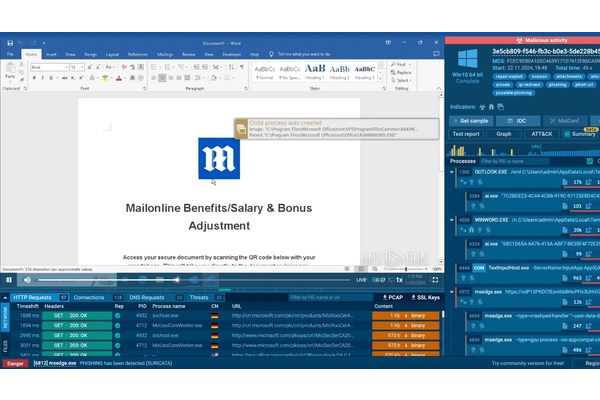Collapse the network panel up arrow
Viewport: 600px width, 400px height.
point(5,297)
